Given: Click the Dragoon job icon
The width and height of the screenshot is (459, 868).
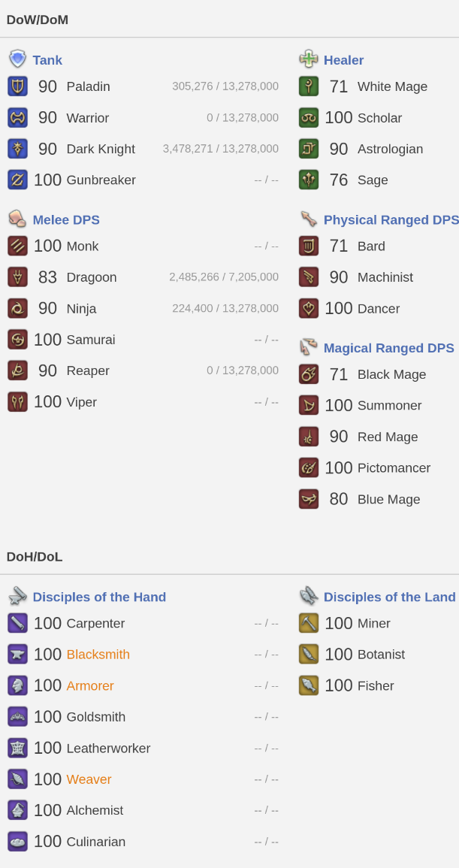Looking at the screenshot, I should pyautogui.click(x=17, y=277).
